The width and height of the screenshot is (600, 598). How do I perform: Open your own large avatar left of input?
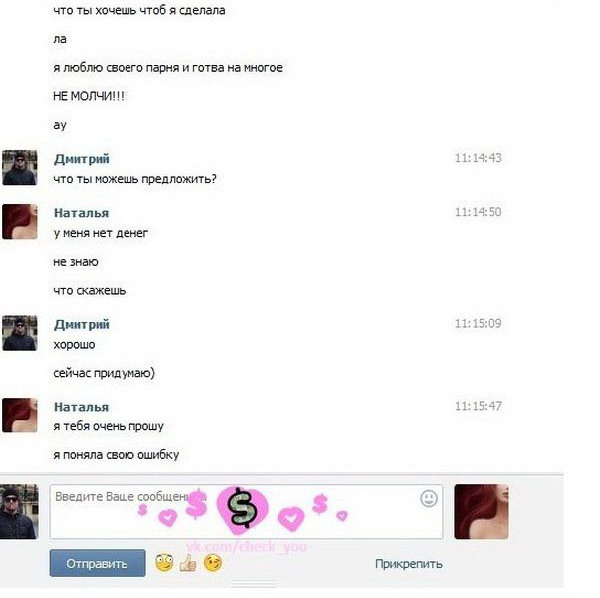tap(19, 512)
